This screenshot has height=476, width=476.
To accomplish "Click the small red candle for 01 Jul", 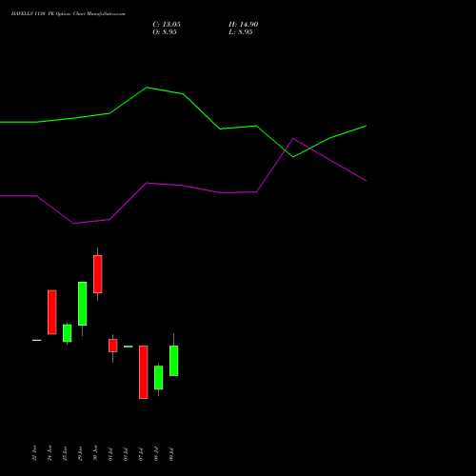I will pos(113,346).
